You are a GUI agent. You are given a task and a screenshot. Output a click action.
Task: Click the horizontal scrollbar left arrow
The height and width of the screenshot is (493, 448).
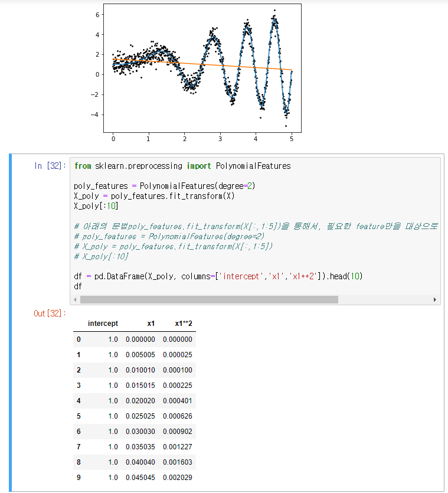pos(75,299)
